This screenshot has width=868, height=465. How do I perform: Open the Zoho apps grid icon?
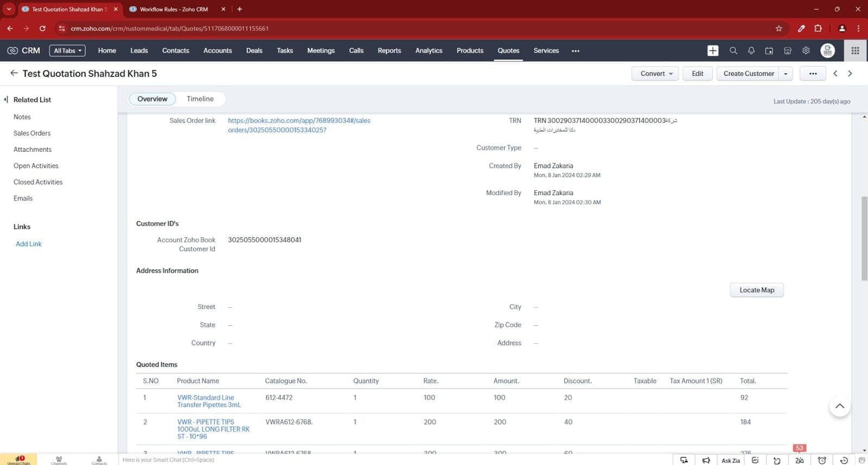[x=855, y=50]
